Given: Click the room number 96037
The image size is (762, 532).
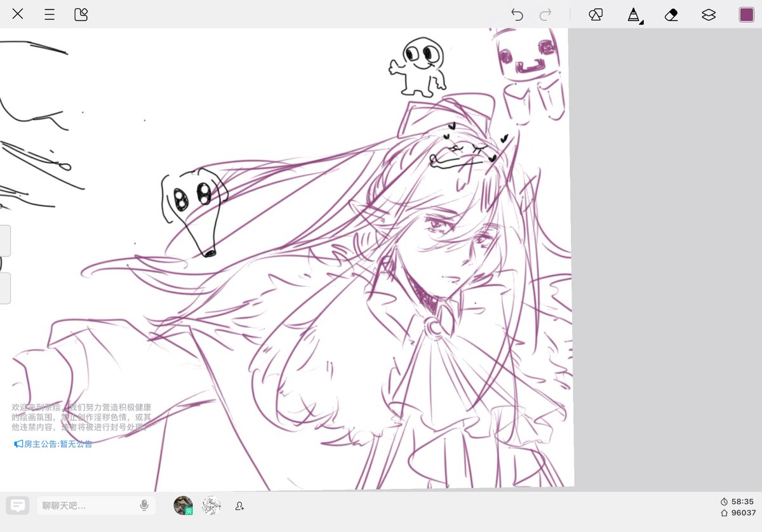Looking at the screenshot, I should [x=738, y=513].
